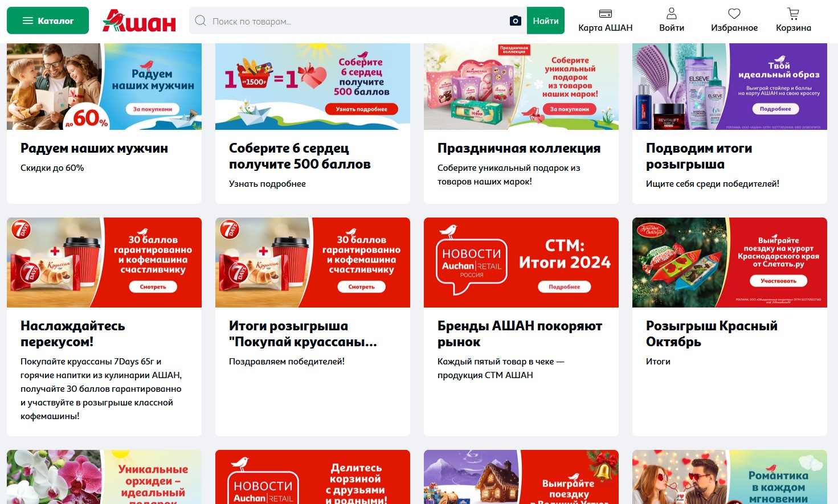Click the Войти user profile icon

click(672, 14)
